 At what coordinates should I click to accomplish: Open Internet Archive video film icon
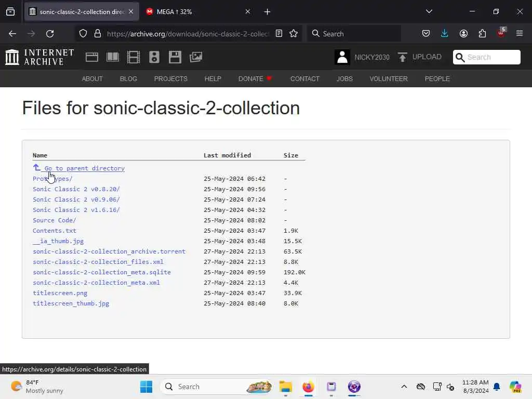pyautogui.click(x=134, y=57)
